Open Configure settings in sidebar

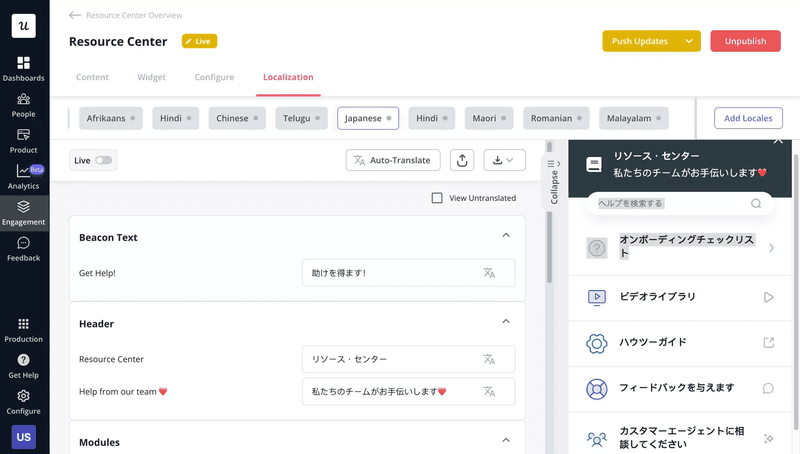23,402
